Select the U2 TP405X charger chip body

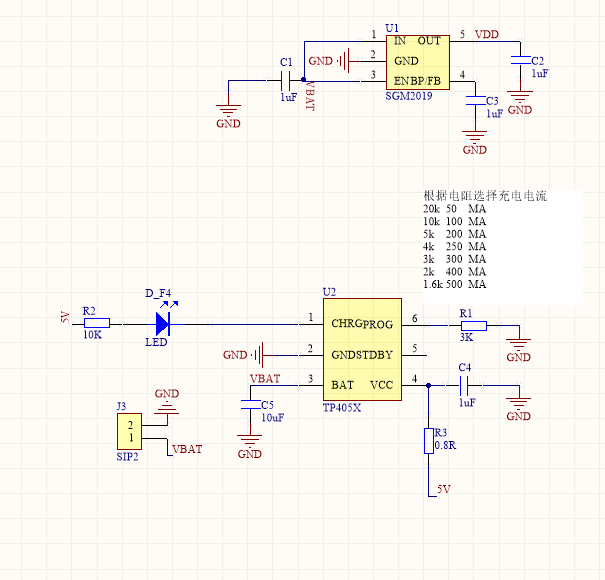(x=362, y=349)
